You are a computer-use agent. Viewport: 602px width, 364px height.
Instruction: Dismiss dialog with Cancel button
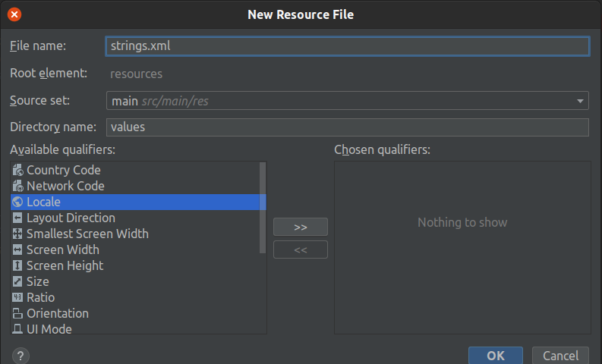click(560, 356)
